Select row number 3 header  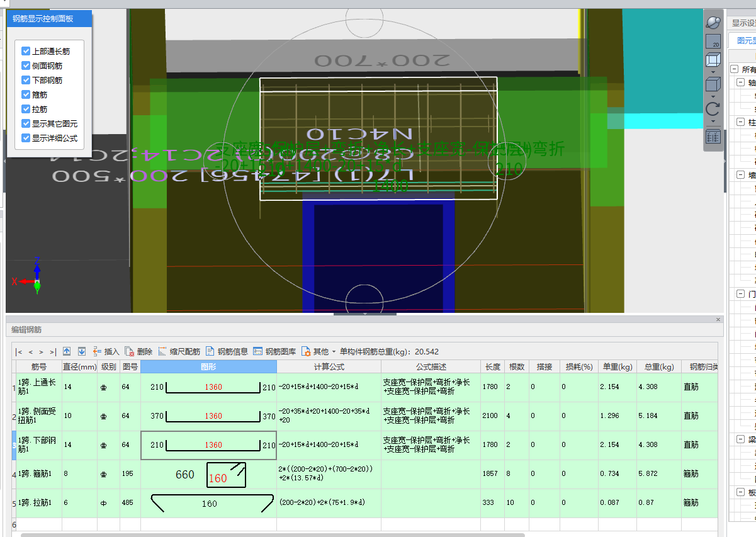coord(14,445)
